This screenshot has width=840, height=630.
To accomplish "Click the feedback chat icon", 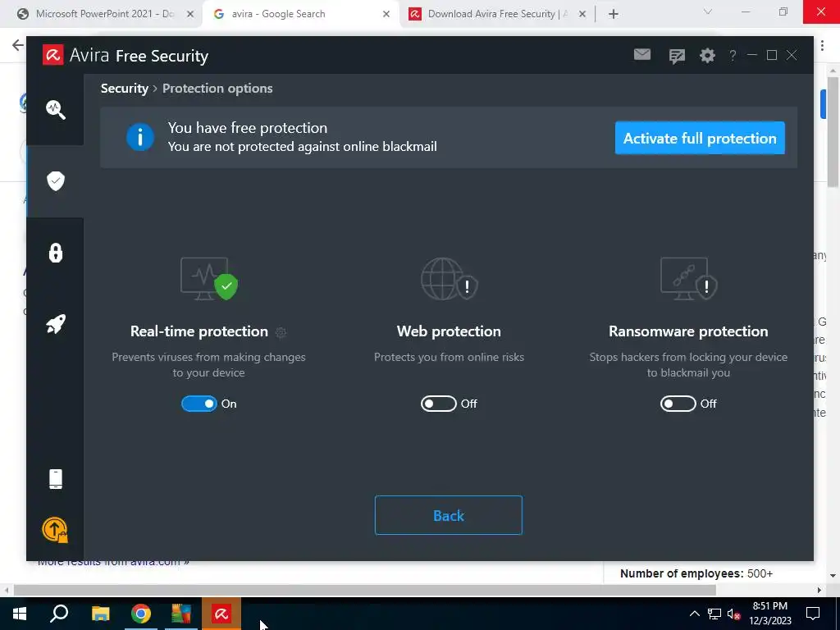I will click(x=677, y=56).
